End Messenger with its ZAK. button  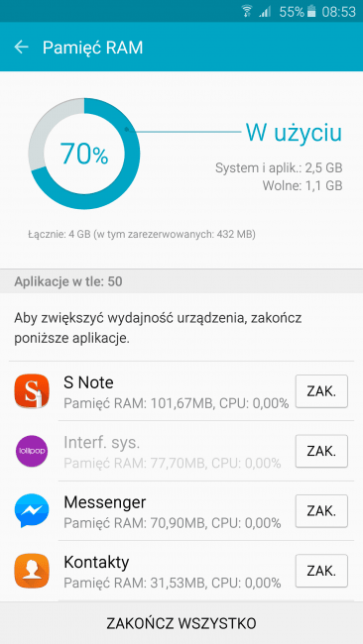click(x=321, y=511)
